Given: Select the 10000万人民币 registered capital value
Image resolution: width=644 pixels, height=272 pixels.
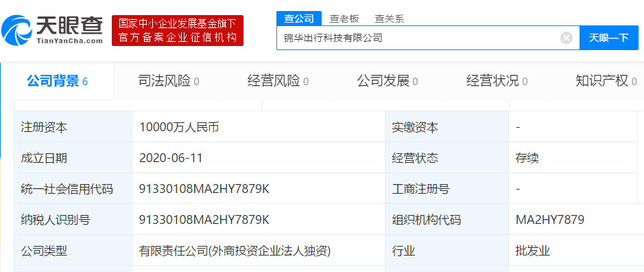Looking at the screenshot, I should [x=179, y=127].
